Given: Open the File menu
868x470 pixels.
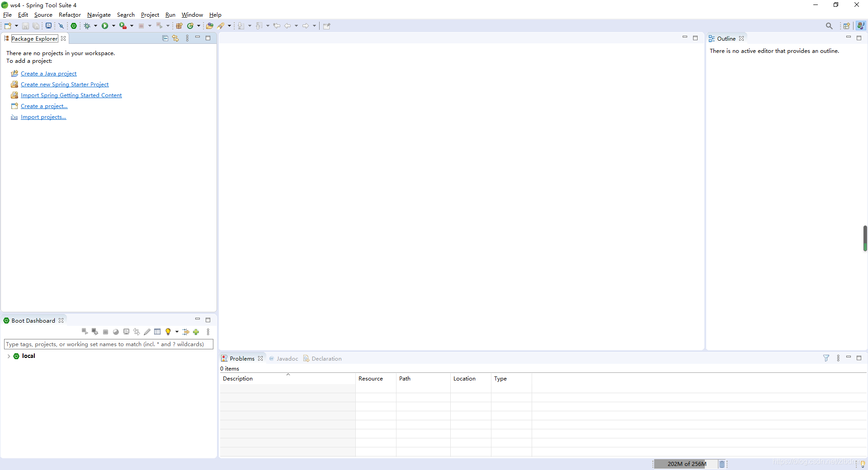Looking at the screenshot, I should (x=7, y=15).
